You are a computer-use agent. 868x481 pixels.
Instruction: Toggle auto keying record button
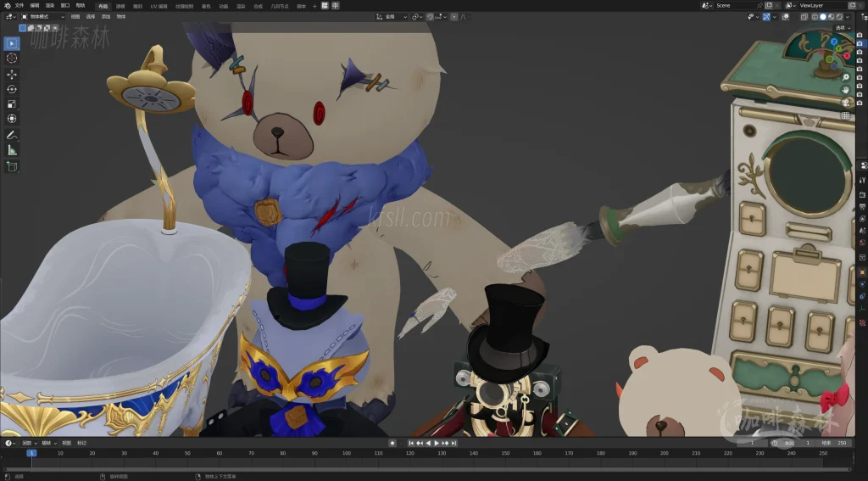(392, 444)
